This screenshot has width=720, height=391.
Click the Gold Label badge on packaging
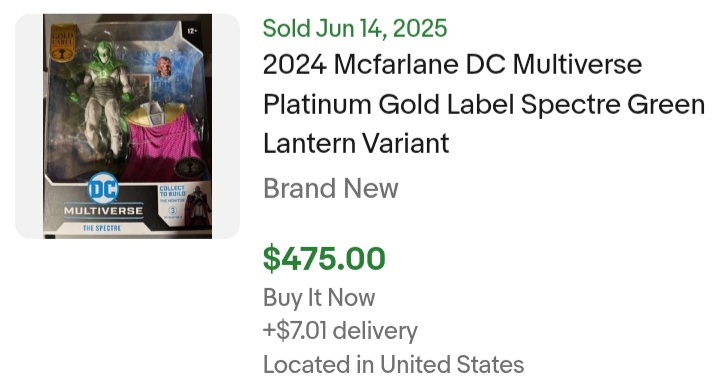click(x=62, y=43)
